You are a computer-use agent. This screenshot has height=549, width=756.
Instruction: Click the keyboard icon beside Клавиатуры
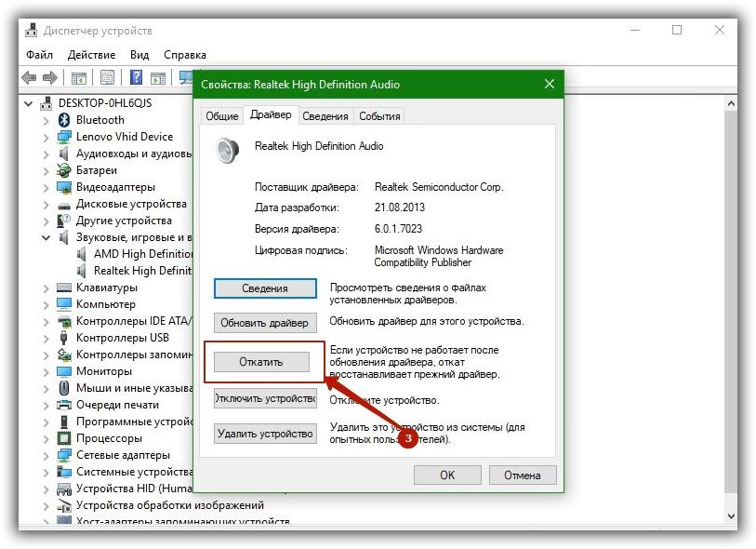tap(63, 288)
